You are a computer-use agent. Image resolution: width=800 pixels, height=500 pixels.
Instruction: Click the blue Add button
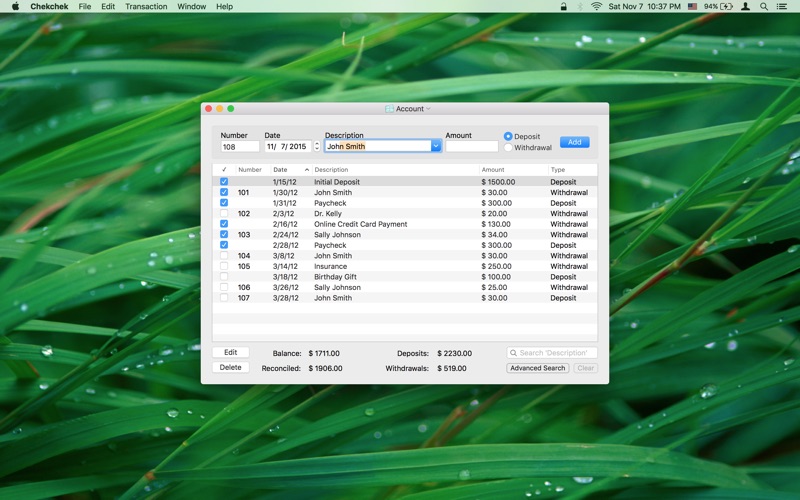(x=574, y=142)
